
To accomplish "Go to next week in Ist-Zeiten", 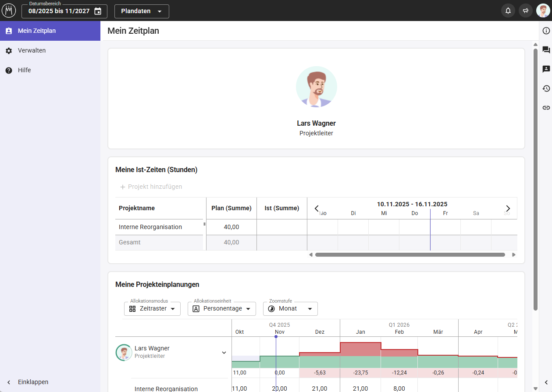I will [x=508, y=208].
